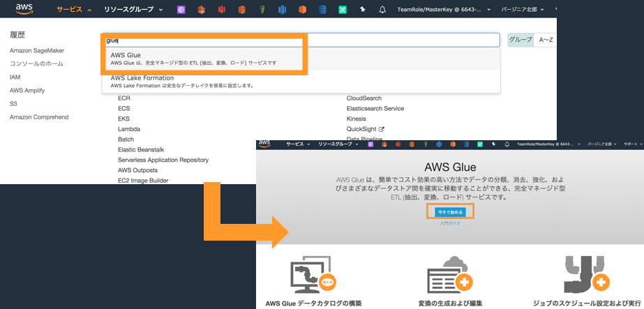Click pin icon in Glue window navbar
The width and height of the screenshot is (644, 309).
click(494, 144)
